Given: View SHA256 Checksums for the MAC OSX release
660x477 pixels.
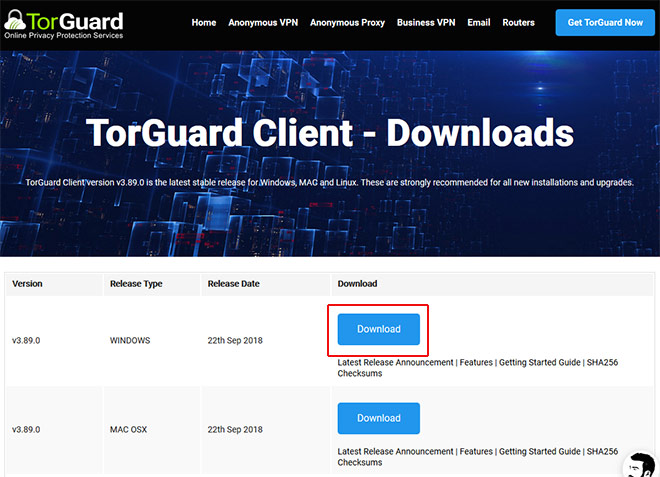Looking at the screenshot, I should [x=600, y=451].
